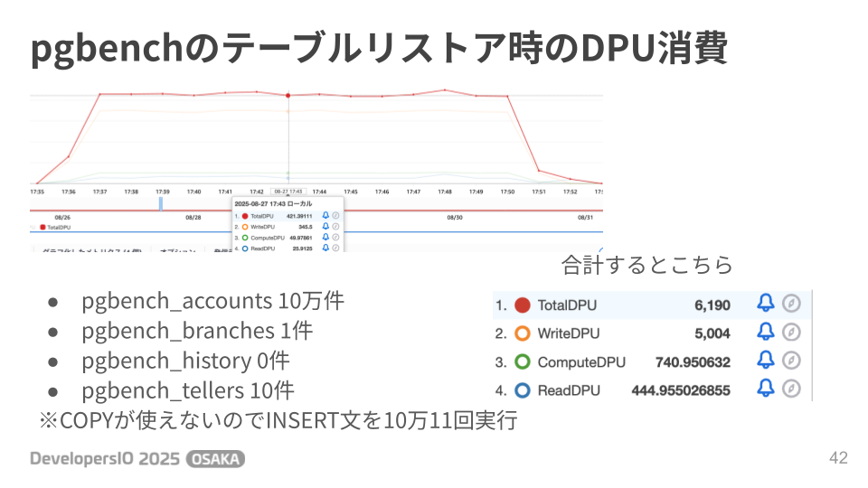Screen dimensions: 868x488
Task: Click the tooltip value 49.97861
Action: coord(301,238)
